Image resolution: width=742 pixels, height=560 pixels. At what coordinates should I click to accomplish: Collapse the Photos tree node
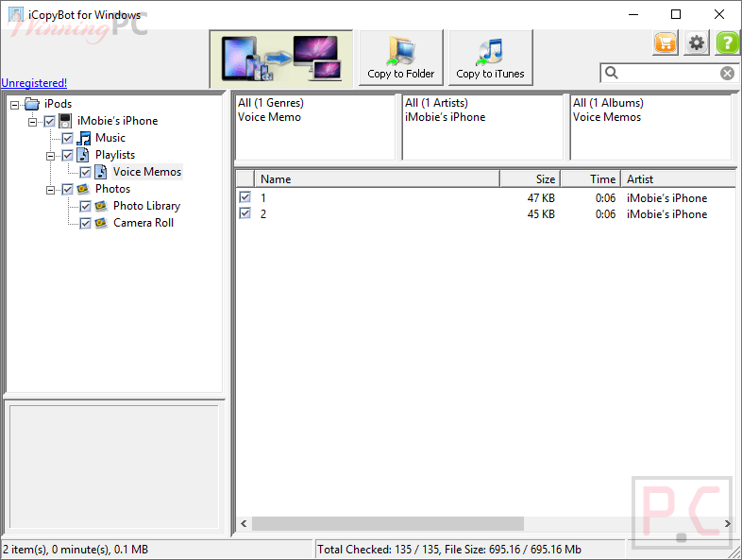50,190
